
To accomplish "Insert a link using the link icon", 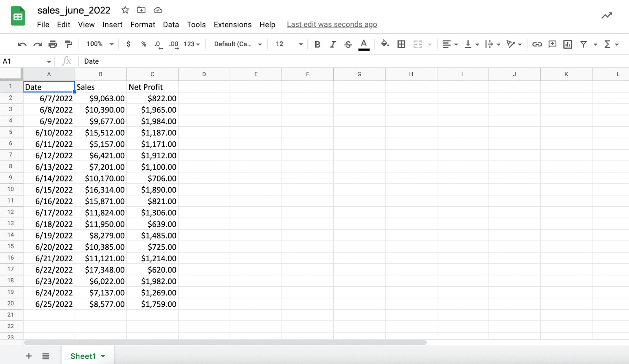I will [537, 44].
